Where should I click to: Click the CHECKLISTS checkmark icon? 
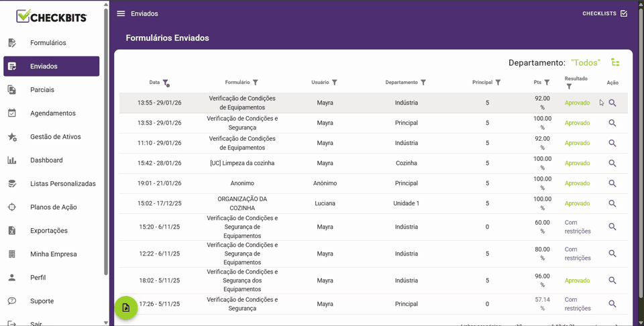624,13
